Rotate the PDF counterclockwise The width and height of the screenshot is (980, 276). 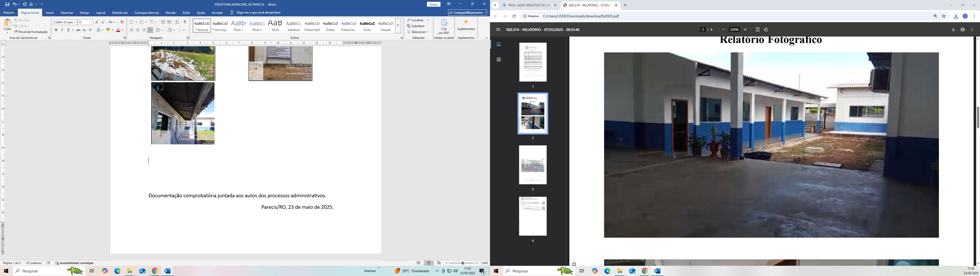pyautogui.click(x=766, y=30)
